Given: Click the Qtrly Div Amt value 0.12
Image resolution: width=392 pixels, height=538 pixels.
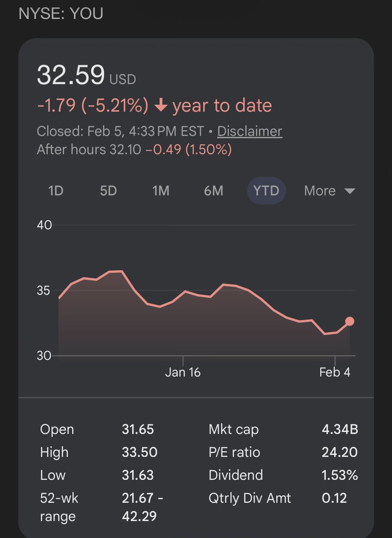Looking at the screenshot, I should tap(335, 498).
